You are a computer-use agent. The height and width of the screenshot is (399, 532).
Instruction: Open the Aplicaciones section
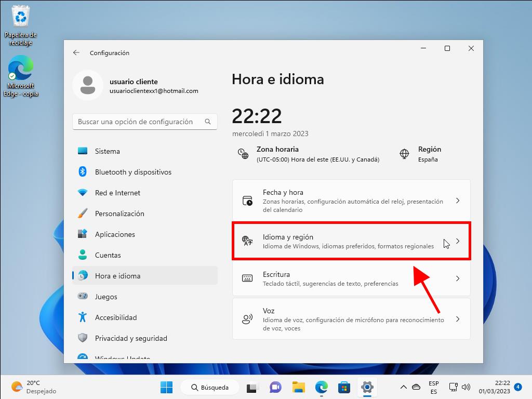point(115,234)
